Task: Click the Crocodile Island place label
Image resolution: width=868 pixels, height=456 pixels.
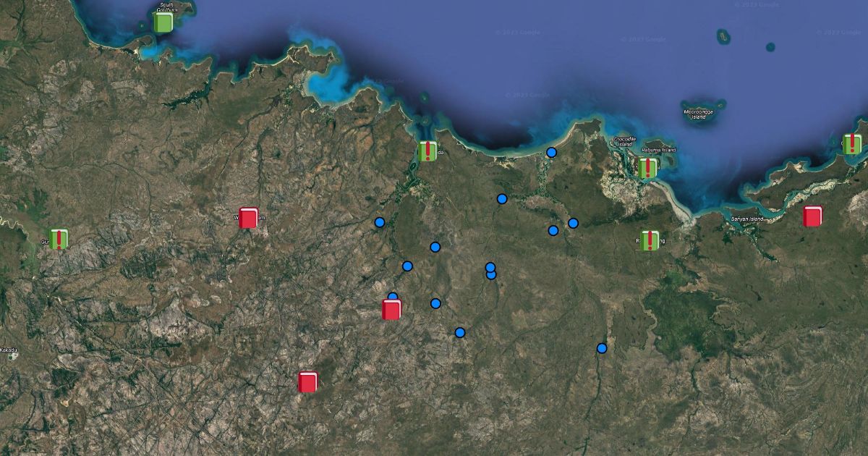Action: [x=624, y=139]
